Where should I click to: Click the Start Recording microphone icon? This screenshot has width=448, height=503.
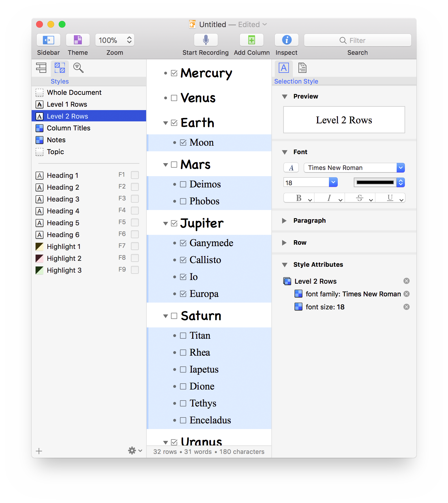(206, 40)
